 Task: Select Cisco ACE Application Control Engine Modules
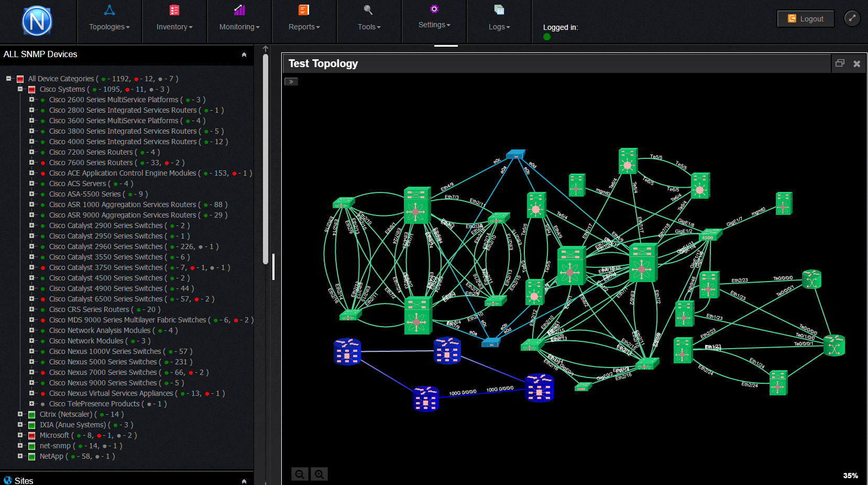tap(123, 173)
